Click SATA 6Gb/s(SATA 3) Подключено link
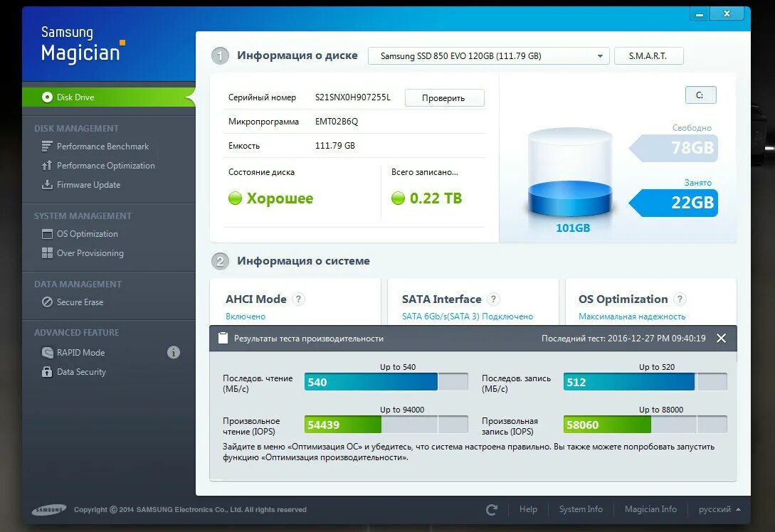 [467, 316]
